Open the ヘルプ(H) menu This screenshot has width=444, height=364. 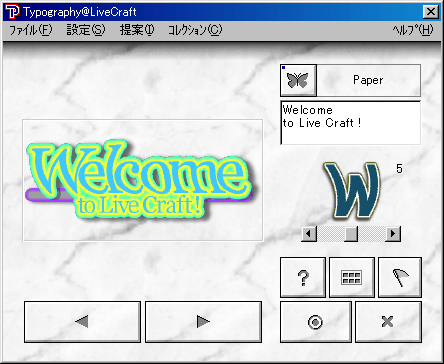pos(413,30)
